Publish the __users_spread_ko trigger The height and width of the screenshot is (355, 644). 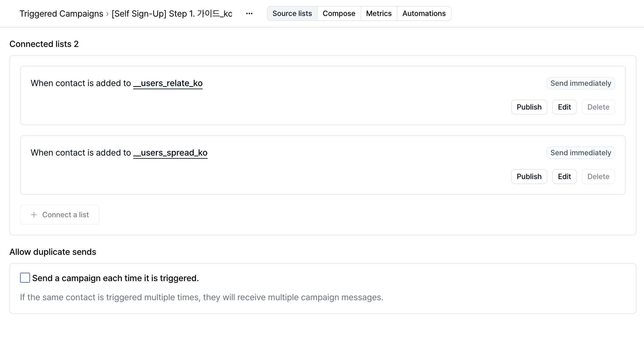click(529, 177)
